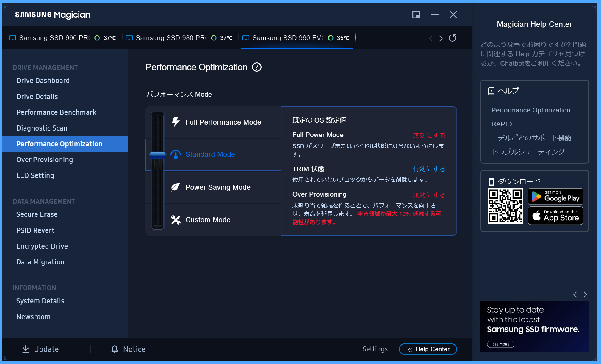Toggle the compact window mode icon

416,15
